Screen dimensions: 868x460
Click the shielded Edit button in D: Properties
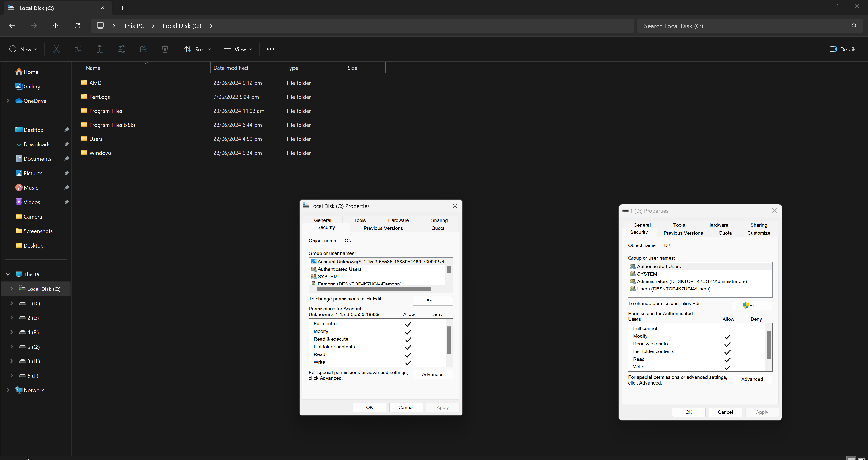[752, 305]
